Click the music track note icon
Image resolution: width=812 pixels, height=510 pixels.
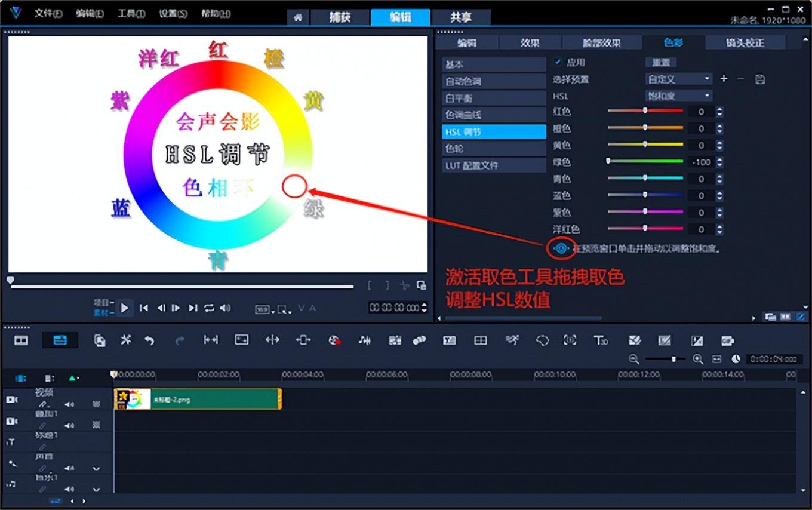tap(11, 484)
